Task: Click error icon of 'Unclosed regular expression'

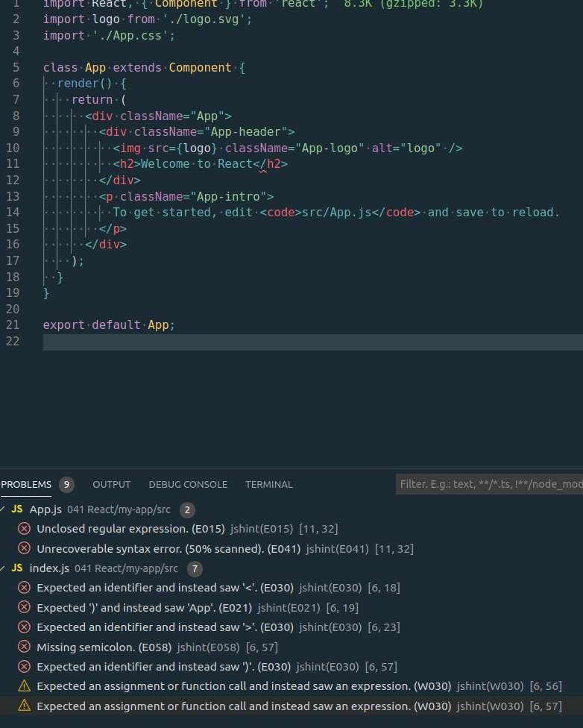Action: click(24, 529)
